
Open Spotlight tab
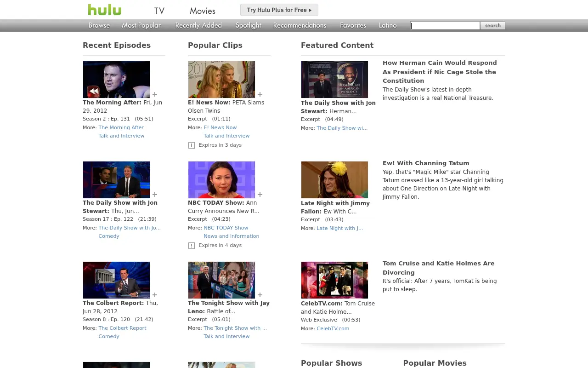tap(248, 25)
